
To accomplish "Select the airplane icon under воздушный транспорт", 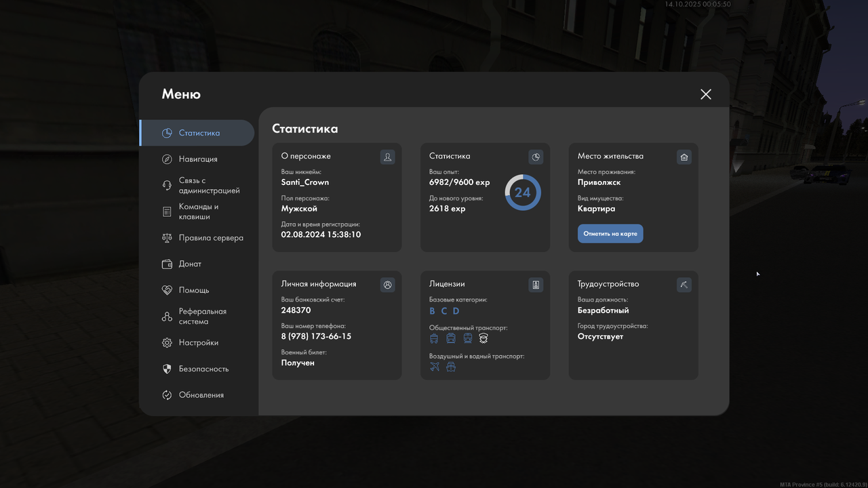I will tap(434, 366).
